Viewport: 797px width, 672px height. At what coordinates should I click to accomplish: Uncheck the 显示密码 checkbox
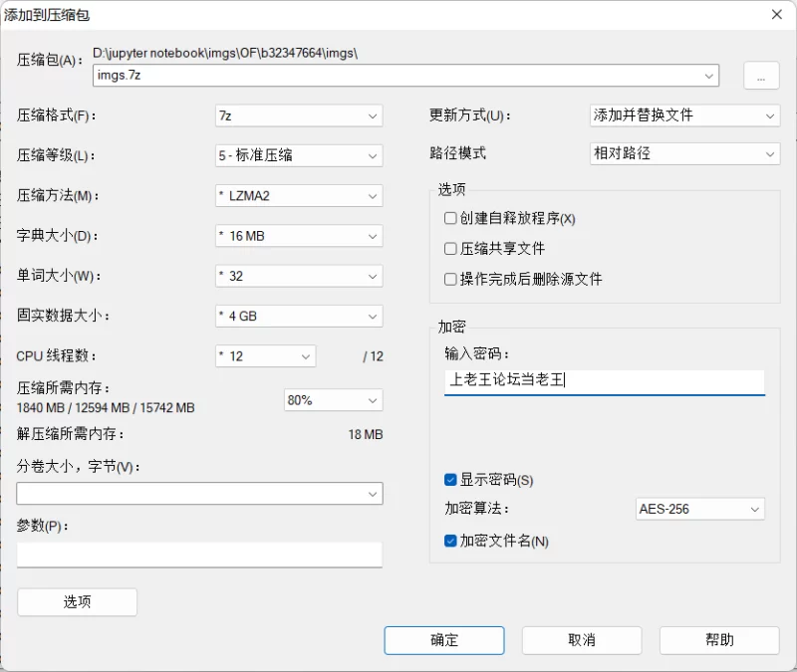point(450,480)
